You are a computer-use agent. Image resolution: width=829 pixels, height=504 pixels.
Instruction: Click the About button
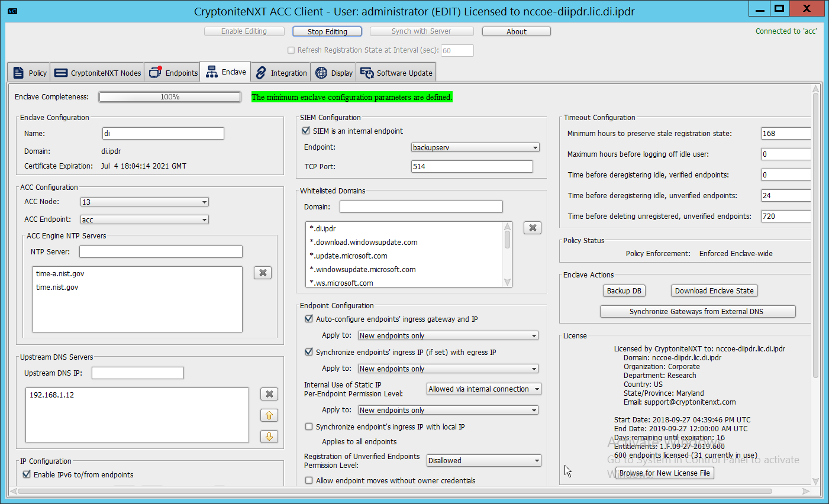pos(517,31)
